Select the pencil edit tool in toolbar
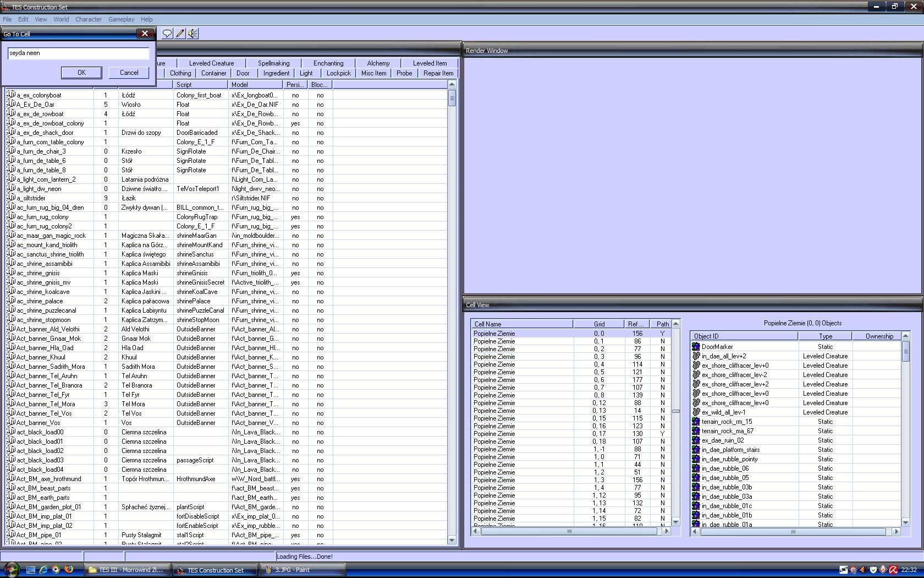924x578 pixels. coord(180,34)
